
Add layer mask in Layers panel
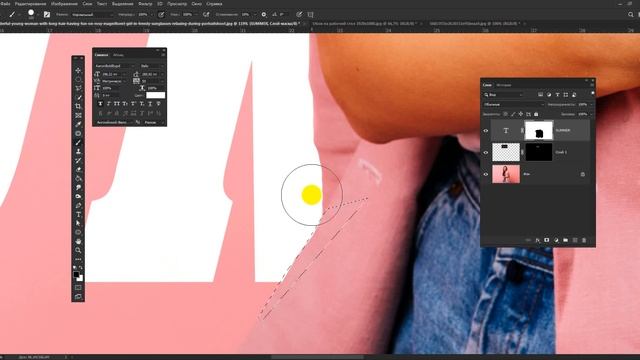pyautogui.click(x=547, y=240)
